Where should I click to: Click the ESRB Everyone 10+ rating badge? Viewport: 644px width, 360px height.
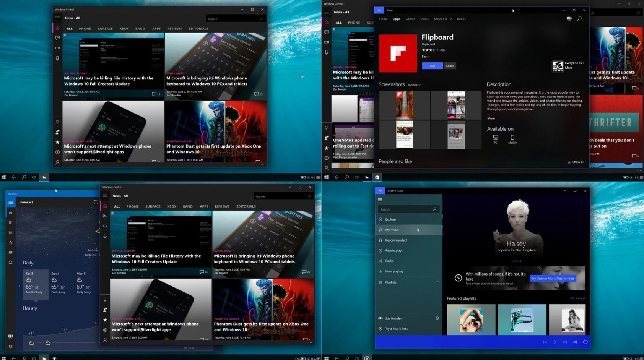point(557,66)
